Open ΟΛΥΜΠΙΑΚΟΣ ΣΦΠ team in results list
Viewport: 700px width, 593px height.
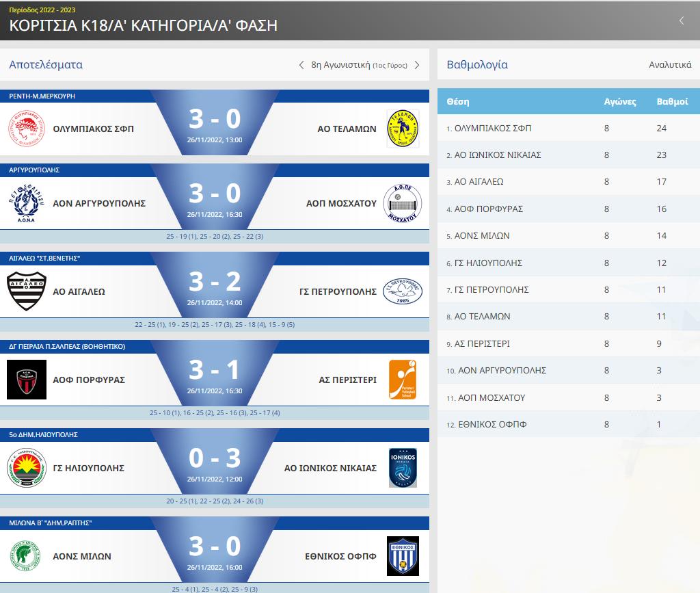(x=93, y=129)
